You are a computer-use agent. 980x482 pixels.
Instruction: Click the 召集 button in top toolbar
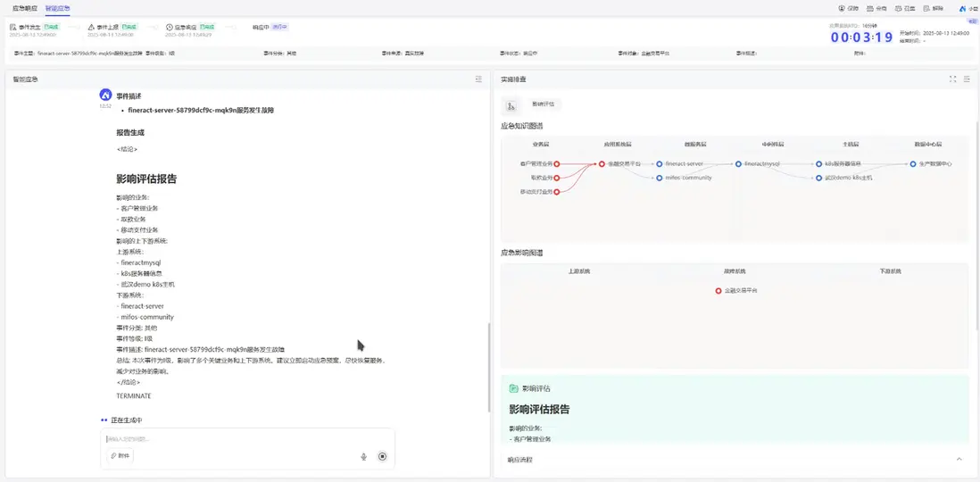tap(906, 9)
